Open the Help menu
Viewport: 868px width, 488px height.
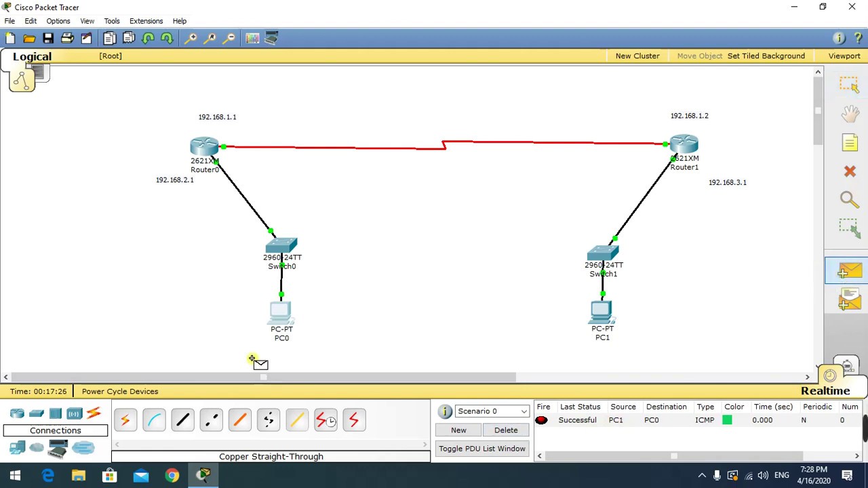[x=179, y=21]
